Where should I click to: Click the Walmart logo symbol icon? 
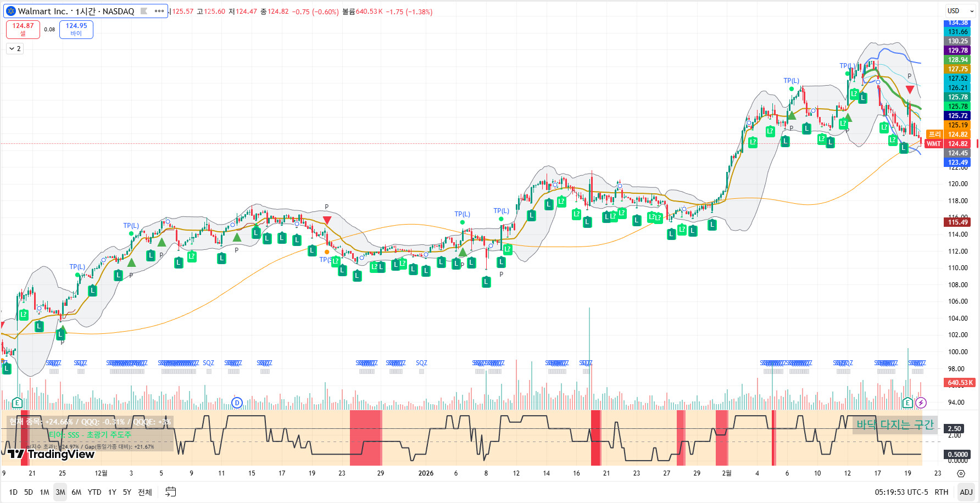tap(10, 11)
